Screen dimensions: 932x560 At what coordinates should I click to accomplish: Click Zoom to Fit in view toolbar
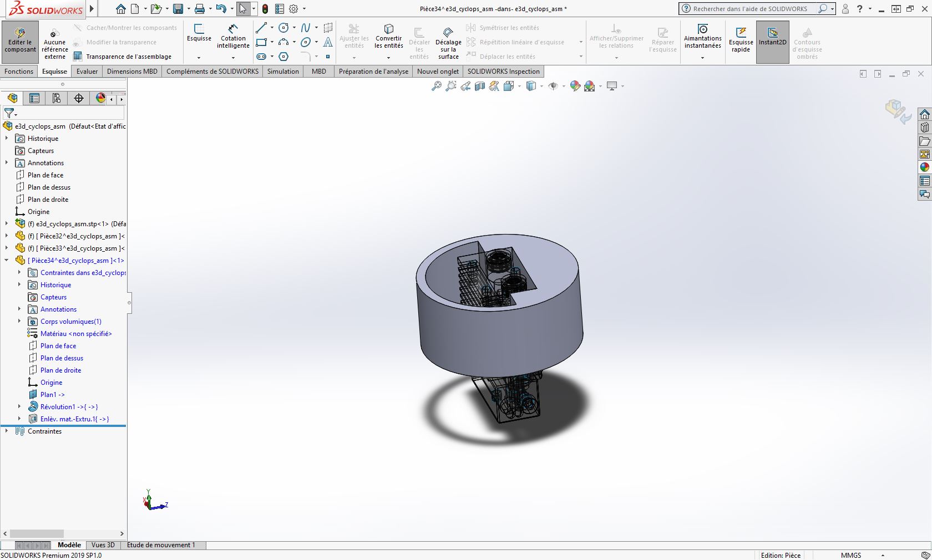click(x=437, y=86)
